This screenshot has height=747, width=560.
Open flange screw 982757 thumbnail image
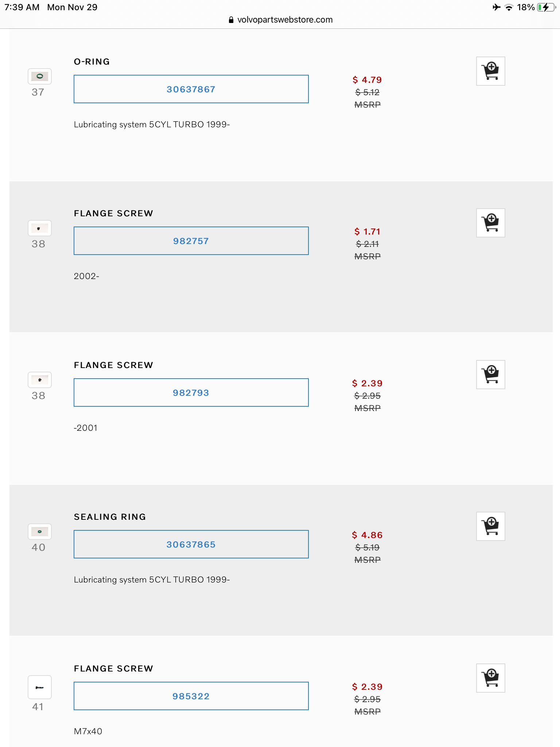click(x=40, y=228)
